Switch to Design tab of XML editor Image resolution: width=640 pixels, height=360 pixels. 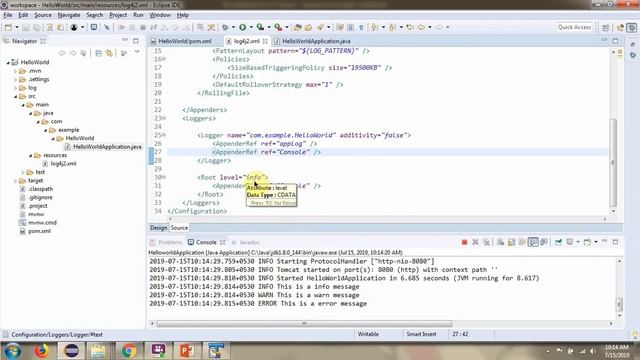pos(158,228)
